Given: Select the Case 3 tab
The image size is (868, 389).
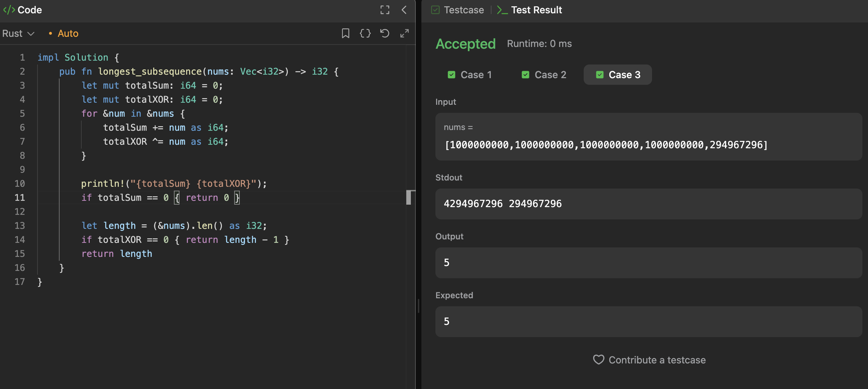Looking at the screenshot, I should tap(618, 75).
